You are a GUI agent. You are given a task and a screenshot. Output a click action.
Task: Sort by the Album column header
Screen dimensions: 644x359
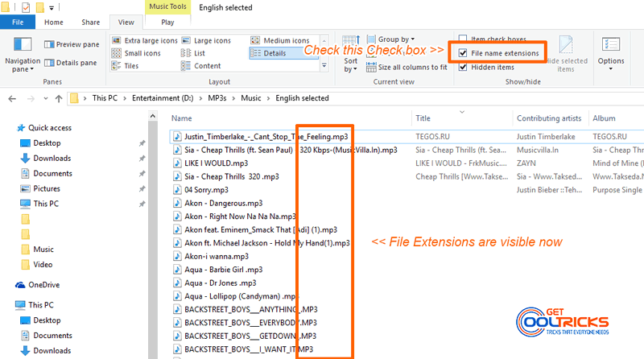604,118
